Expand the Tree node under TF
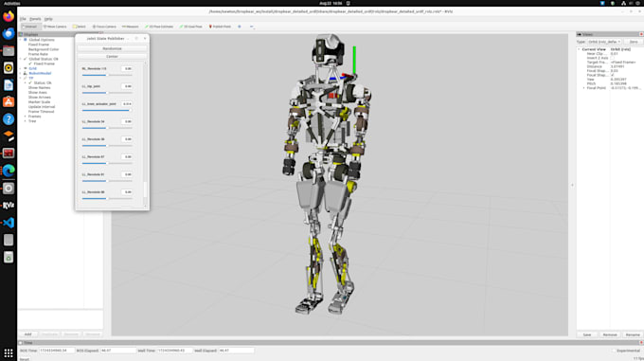The height and width of the screenshot is (361, 644). [25, 121]
